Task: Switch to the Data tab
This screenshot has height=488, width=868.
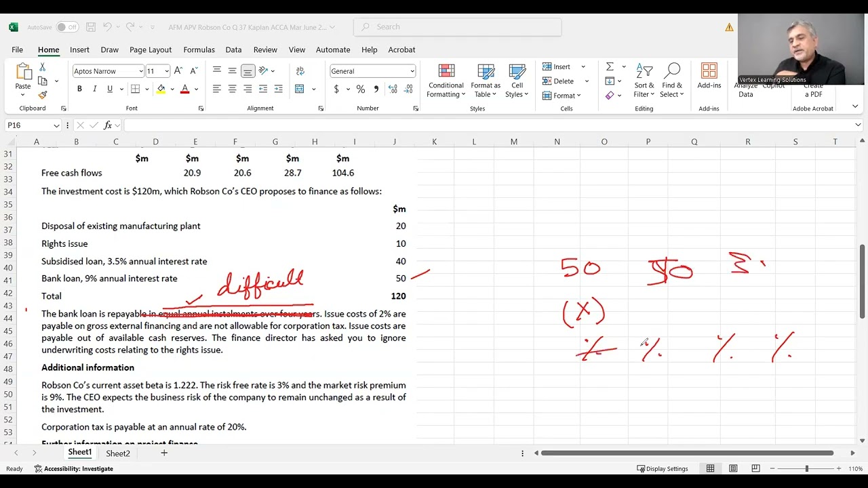Action: click(233, 49)
